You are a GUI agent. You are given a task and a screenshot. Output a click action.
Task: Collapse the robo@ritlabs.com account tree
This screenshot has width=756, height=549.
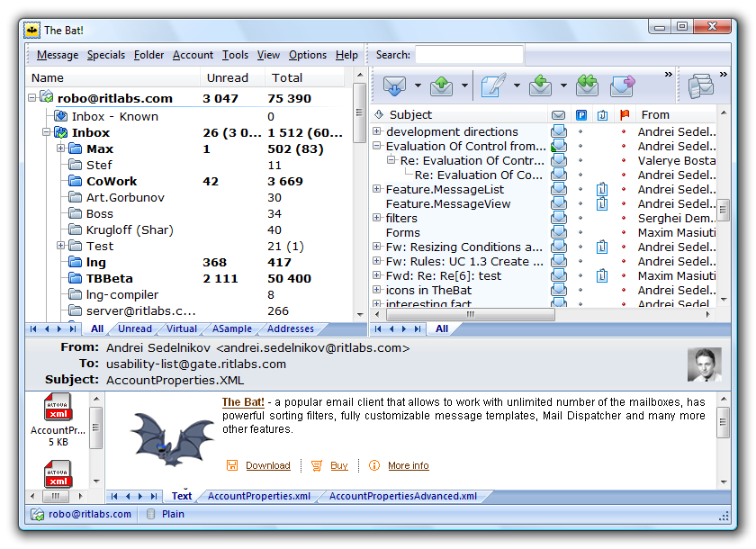[x=32, y=98]
